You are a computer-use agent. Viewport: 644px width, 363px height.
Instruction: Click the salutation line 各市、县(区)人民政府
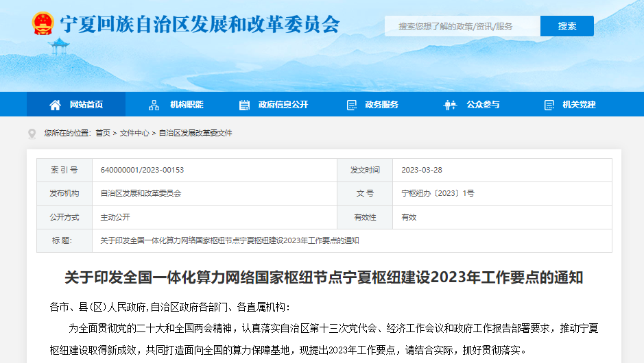[x=169, y=307]
